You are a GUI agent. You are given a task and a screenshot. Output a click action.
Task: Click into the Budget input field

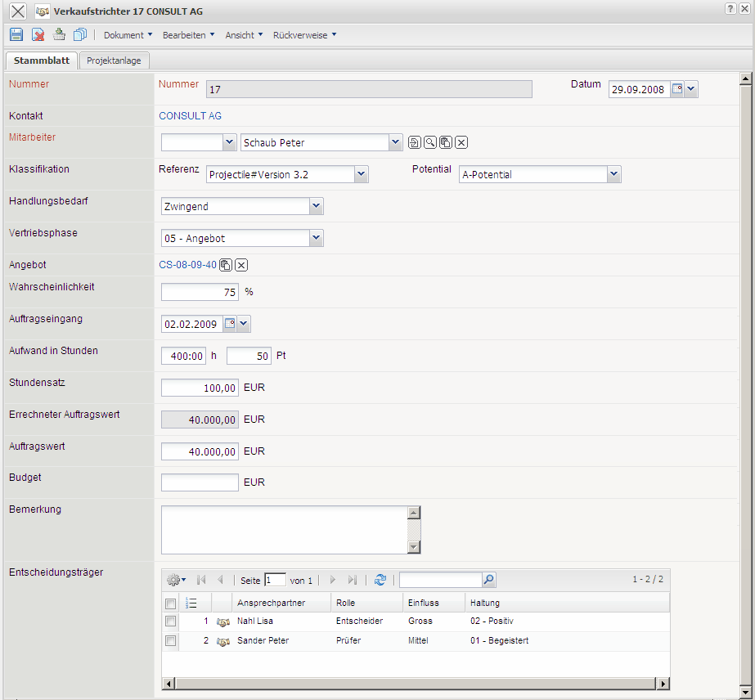tap(200, 482)
